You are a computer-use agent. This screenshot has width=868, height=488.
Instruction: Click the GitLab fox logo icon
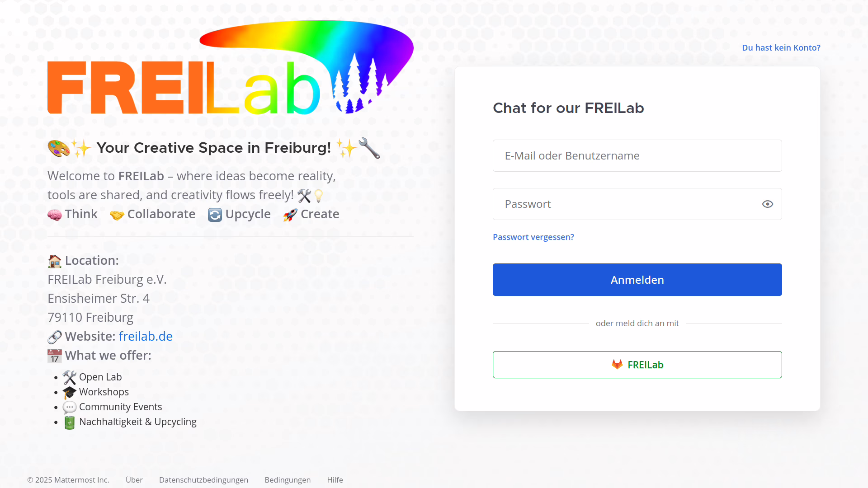617,365
